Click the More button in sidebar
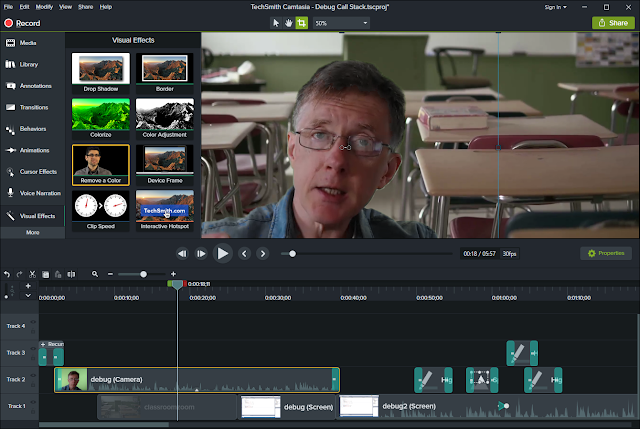 (33, 233)
